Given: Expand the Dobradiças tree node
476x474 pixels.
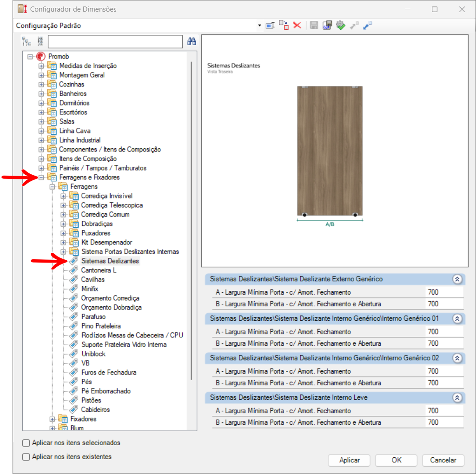Looking at the screenshot, I should [64, 224].
